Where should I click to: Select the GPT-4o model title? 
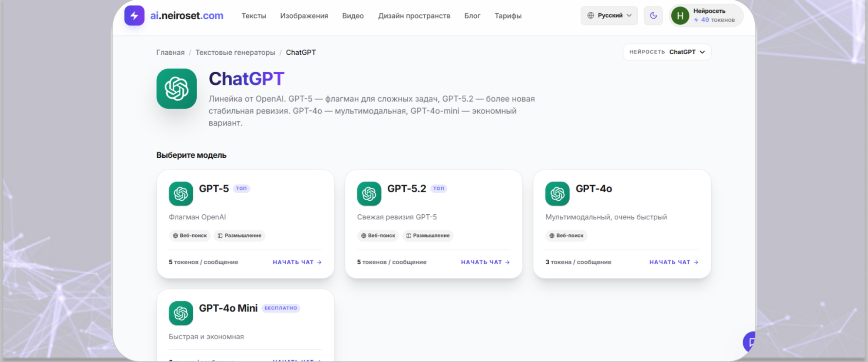594,189
